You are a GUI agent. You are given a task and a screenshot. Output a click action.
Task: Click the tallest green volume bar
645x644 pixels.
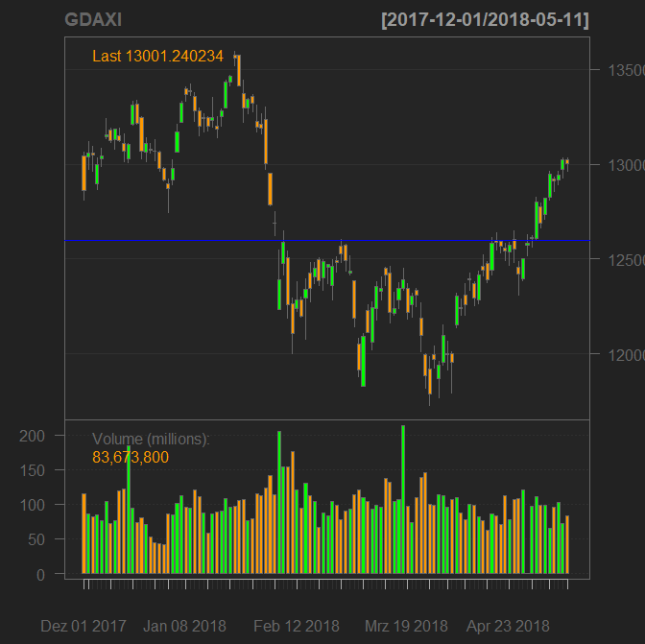coord(403,499)
